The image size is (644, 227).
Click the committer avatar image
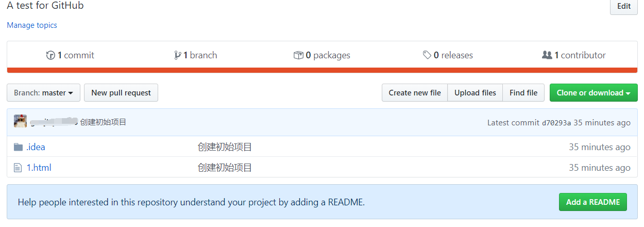pyautogui.click(x=21, y=122)
